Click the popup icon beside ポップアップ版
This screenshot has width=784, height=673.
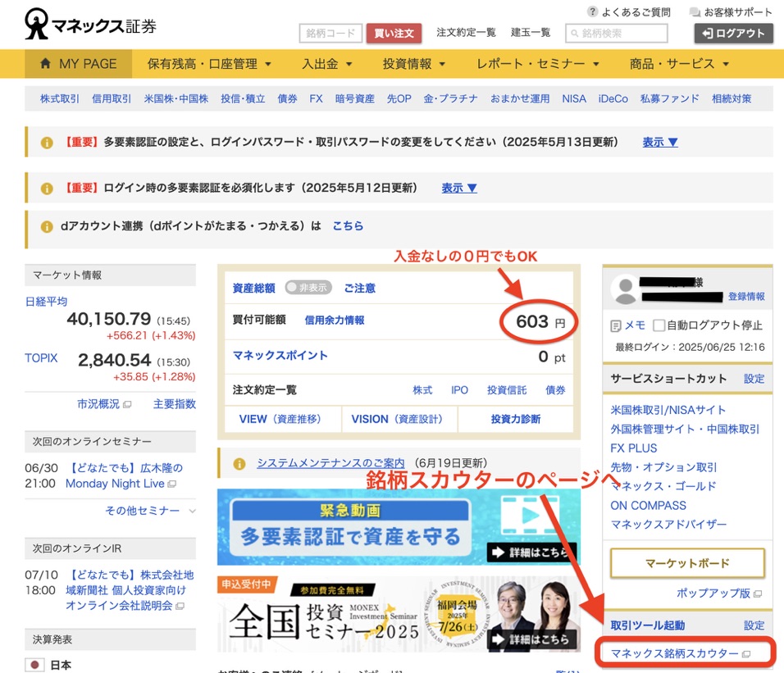click(758, 593)
